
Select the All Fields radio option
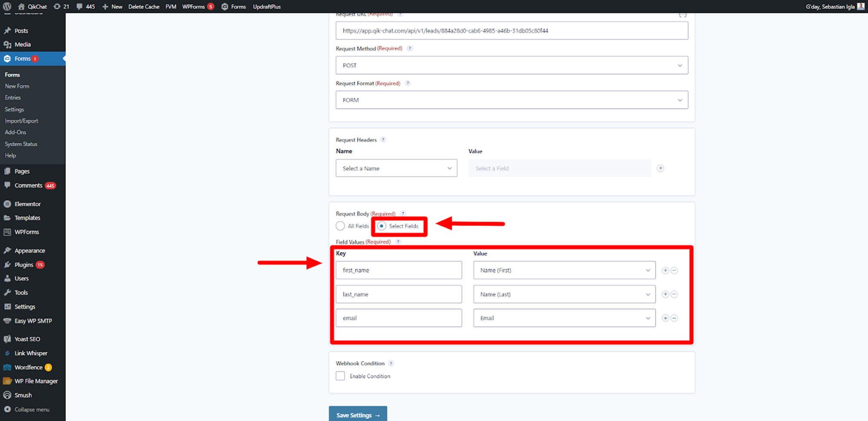tap(340, 226)
